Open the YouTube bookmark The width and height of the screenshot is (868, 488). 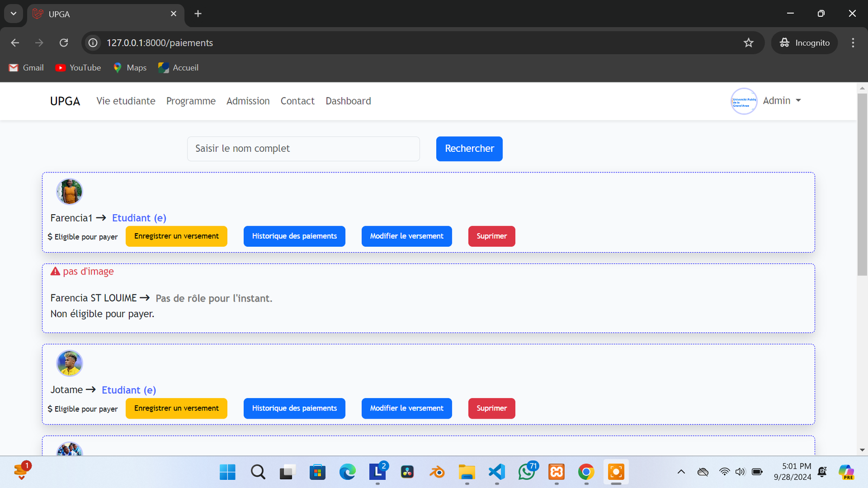[x=78, y=68]
